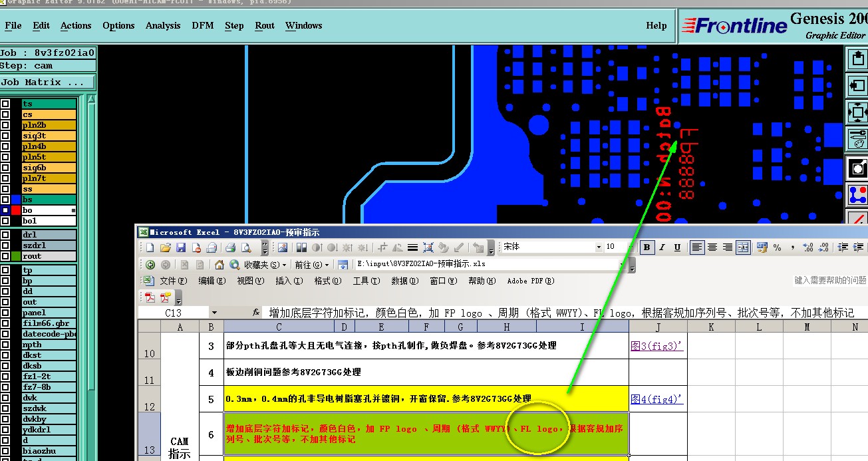Click Excel New workbook icon
The image size is (868, 461).
coord(150,247)
